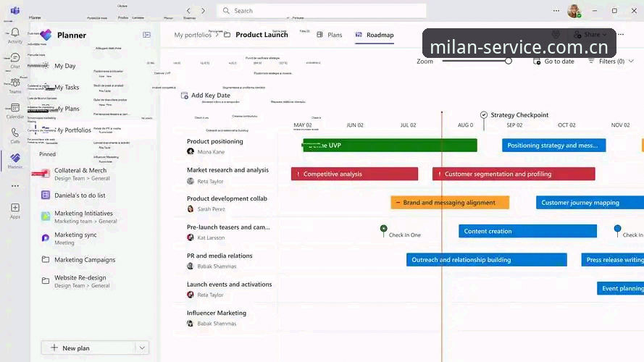Go forward with the right arrow
This screenshot has height=362, width=644.
click(204, 11)
